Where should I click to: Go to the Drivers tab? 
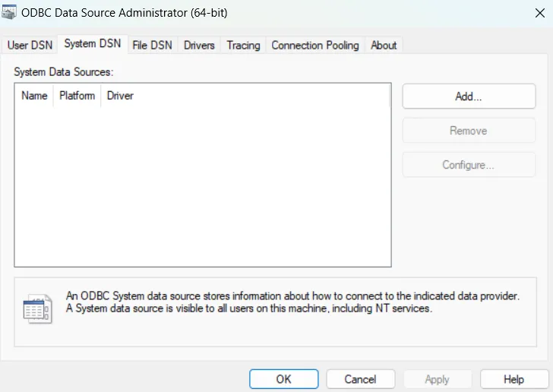[x=199, y=45]
